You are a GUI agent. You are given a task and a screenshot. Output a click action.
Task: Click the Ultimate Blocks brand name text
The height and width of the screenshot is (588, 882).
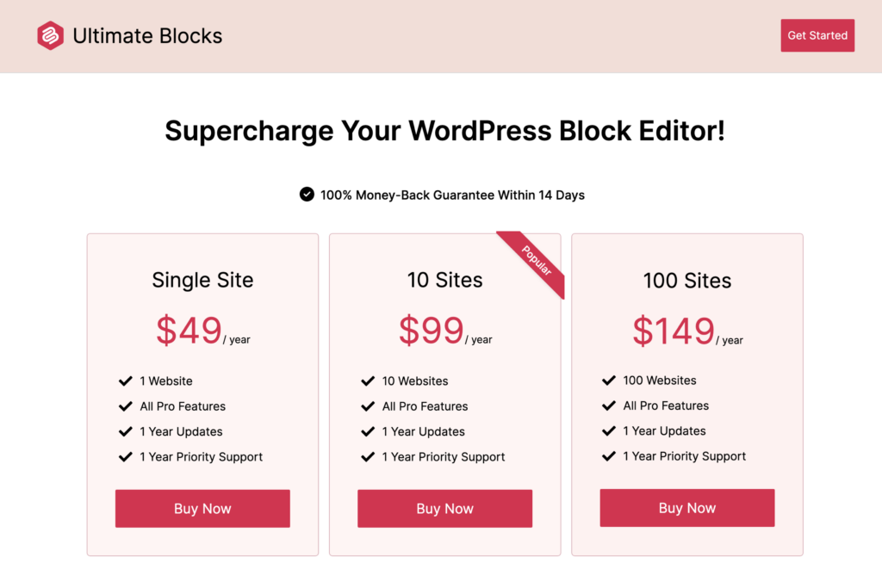(147, 36)
